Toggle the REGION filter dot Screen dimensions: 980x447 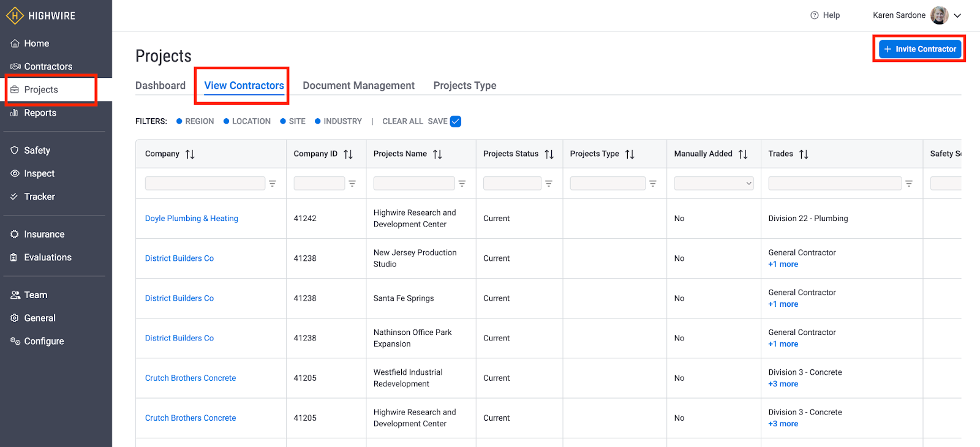[179, 121]
